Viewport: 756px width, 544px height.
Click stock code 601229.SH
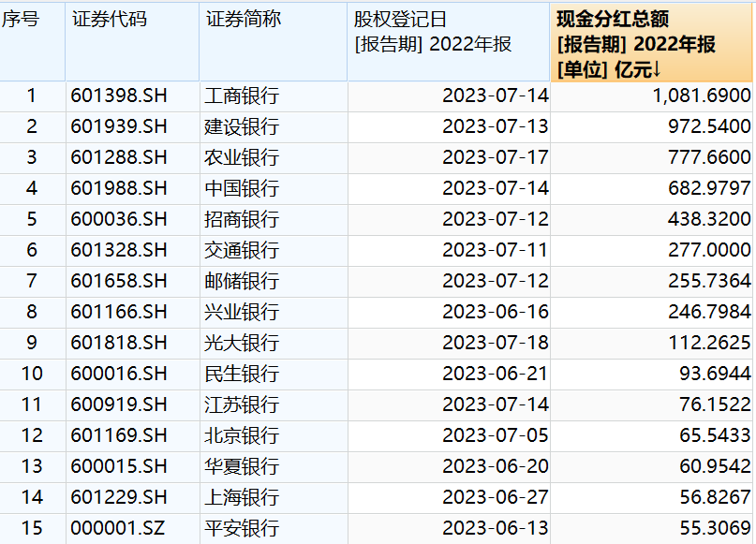pyautogui.click(x=119, y=497)
